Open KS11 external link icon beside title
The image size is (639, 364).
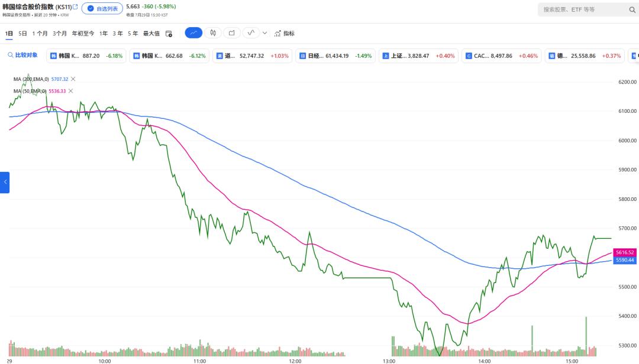pos(75,6)
